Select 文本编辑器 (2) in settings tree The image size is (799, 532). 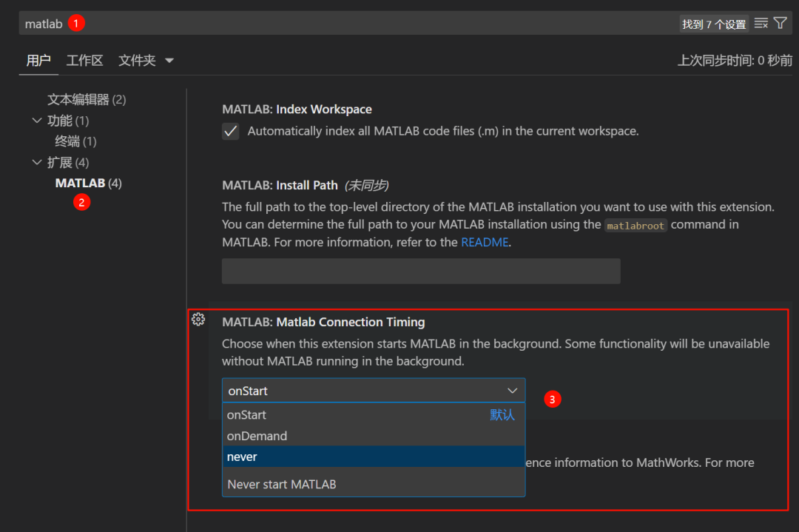pyautogui.click(x=87, y=99)
